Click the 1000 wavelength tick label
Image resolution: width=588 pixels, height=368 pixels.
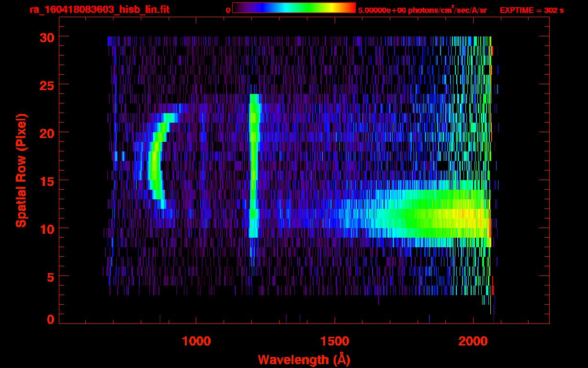pyautogui.click(x=196, y=341)
